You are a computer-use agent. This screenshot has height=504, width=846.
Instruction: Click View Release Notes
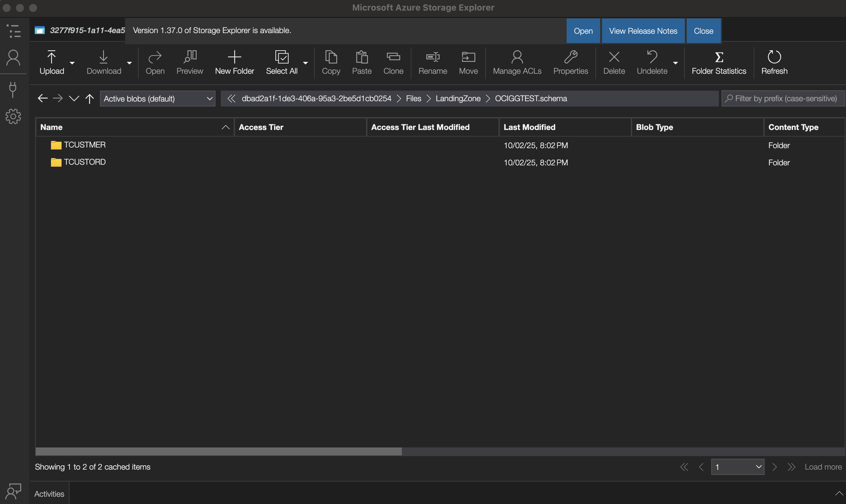coord(643,30)
